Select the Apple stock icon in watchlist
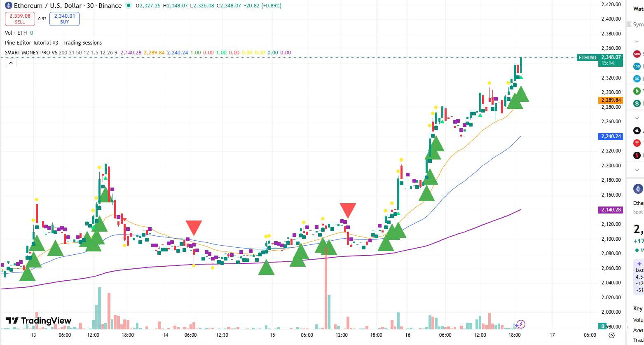The height and width of the screenshot is (345, 644). click(637, 131)
